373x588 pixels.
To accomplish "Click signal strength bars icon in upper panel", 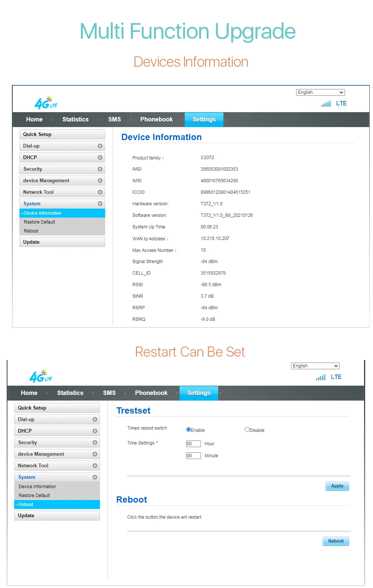I will tap(326, 104).
